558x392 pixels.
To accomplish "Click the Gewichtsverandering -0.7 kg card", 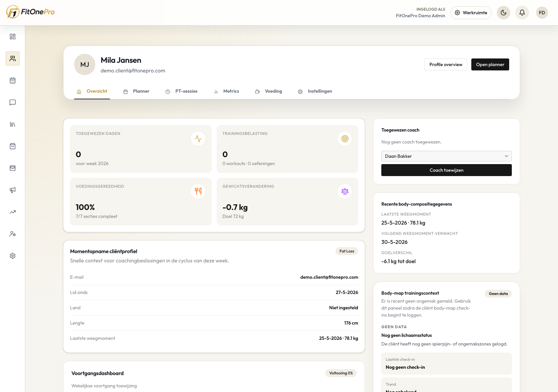I will 287,202.
